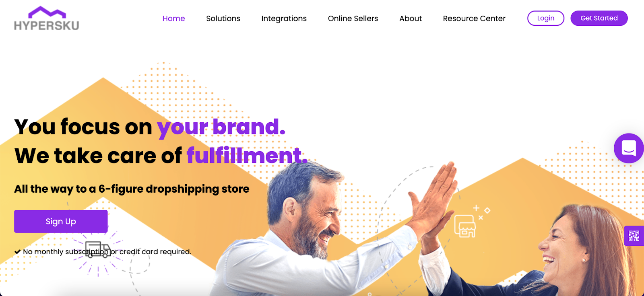Go to the Resource Center
This screenshot has height=296, width=644.
[x=474, y=18]
